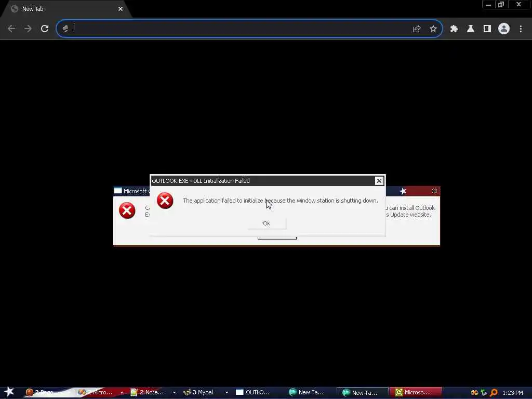Open the '2 Note...' taskbar group
The width and height of the screenshot is (532, 399).
tap(150, 392)
